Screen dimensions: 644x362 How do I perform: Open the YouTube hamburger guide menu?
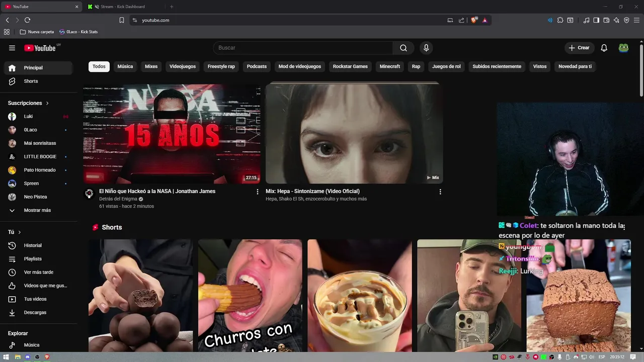[x=12, y=48]
